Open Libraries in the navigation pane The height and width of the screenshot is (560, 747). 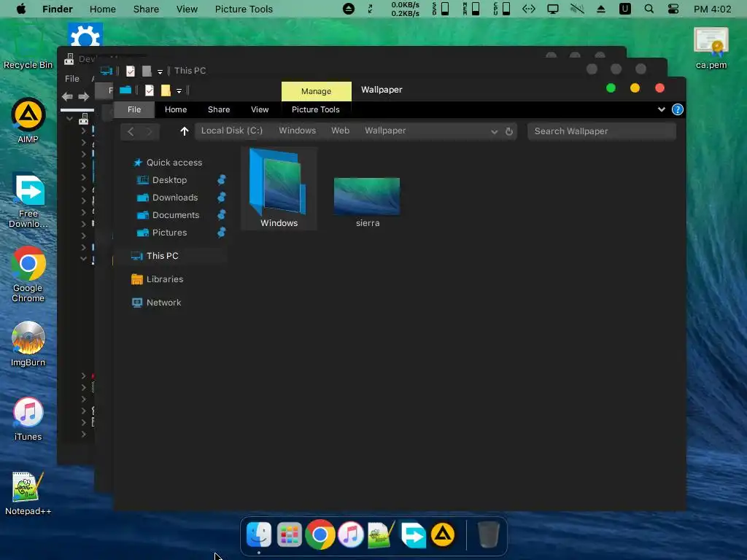pos(164,279)
